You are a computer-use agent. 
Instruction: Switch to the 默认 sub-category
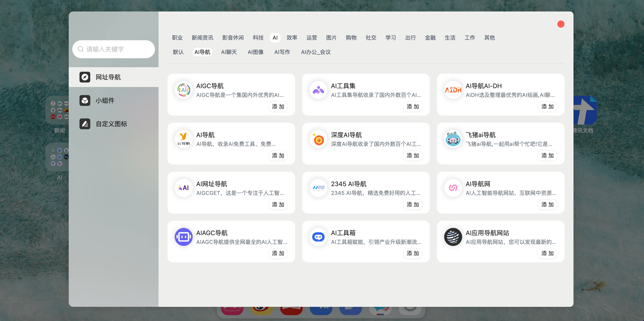point(178,52)
